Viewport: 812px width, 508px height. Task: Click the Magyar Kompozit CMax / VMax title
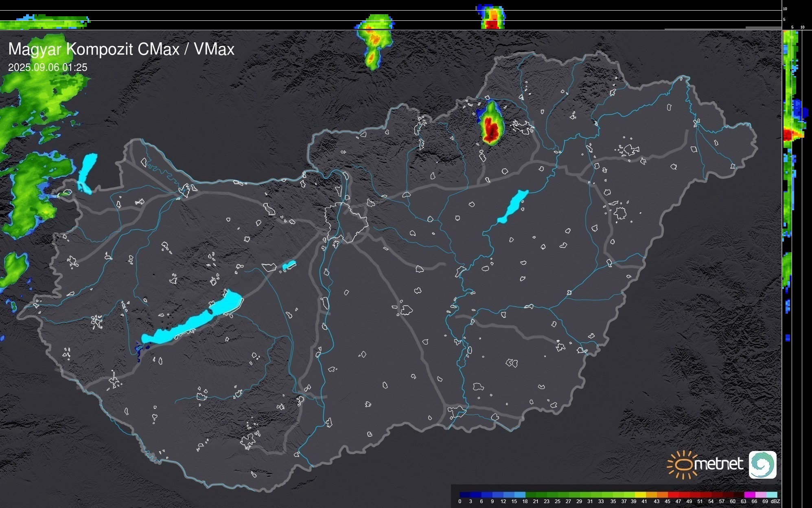[121, 49]
